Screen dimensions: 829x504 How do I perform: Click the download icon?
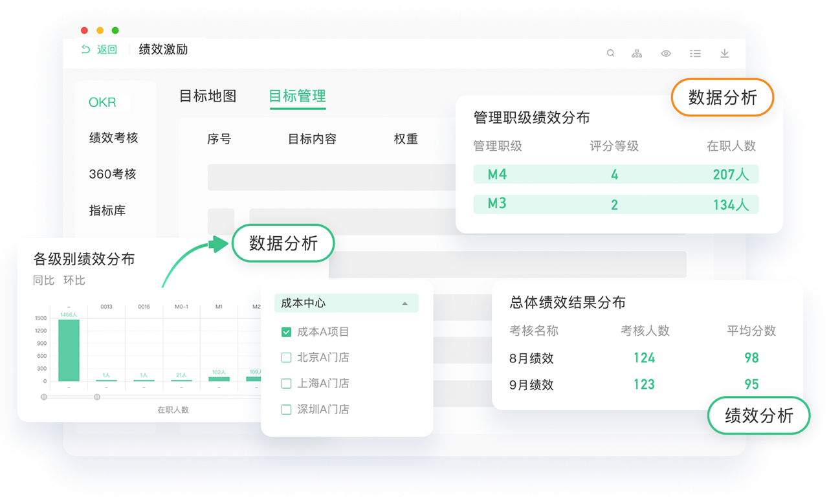pos(725,54)
